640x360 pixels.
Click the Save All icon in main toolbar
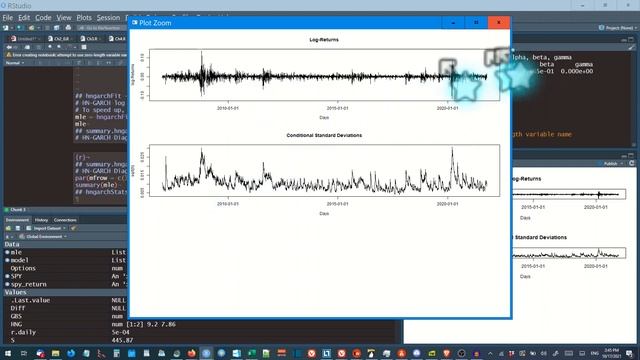pyautogui.click(x=57, y=28)
